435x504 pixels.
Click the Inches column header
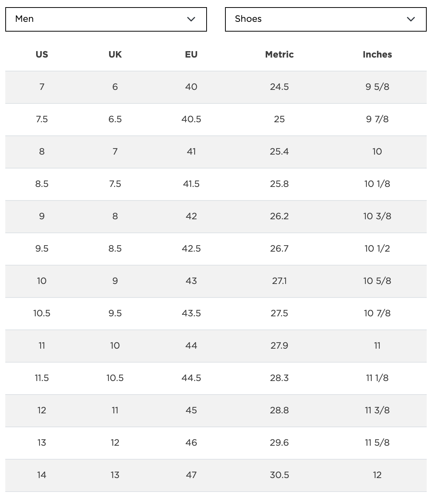pyautogui.click(x=377, y=55)
